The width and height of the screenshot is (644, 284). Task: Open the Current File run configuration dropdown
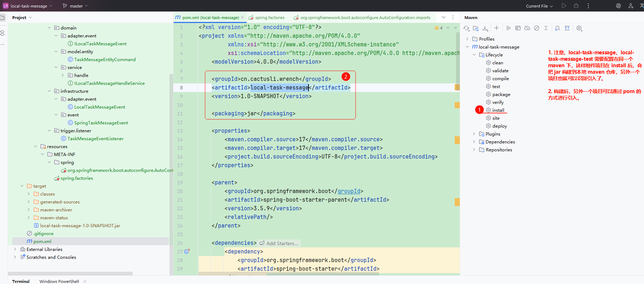pyautogui.click(x=539, y=6)
